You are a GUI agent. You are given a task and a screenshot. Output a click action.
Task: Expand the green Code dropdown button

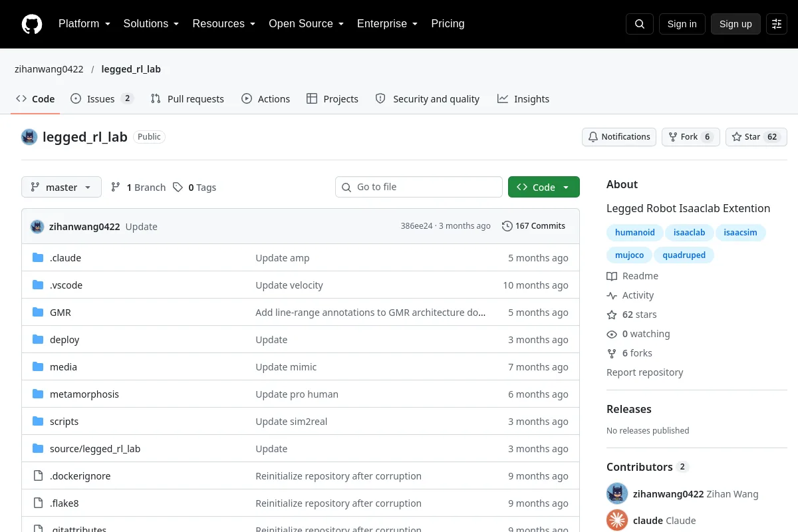tap(544, 187)
